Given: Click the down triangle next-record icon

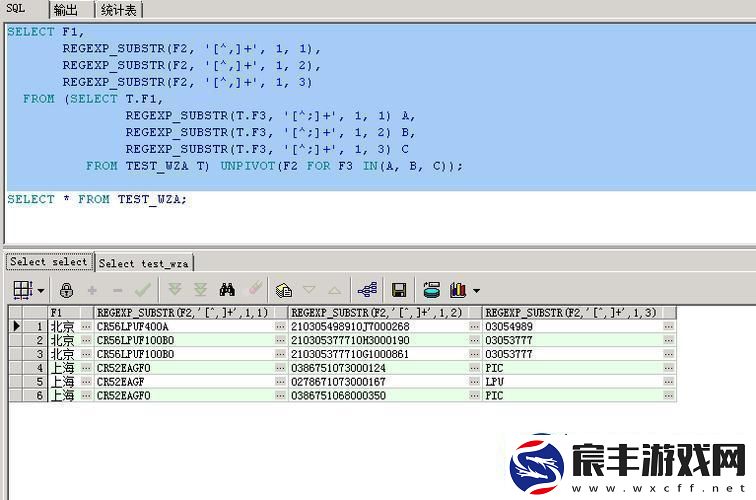Looking at the screenshot, I should tap(309, 290).
